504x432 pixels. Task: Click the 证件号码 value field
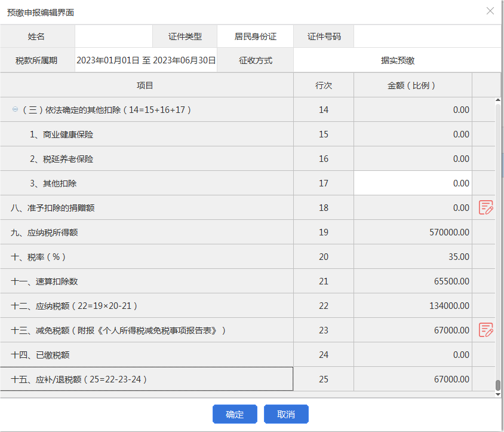427,36
